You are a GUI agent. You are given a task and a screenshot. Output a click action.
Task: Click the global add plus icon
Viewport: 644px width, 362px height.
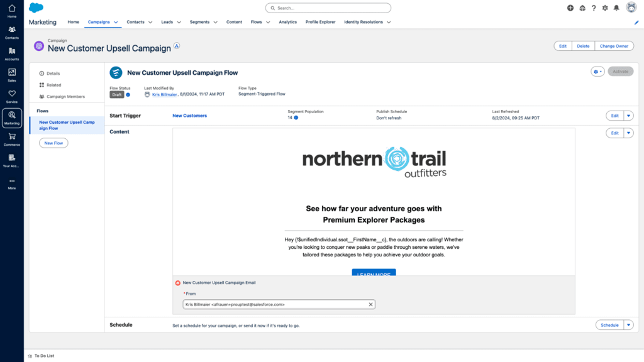570,8
